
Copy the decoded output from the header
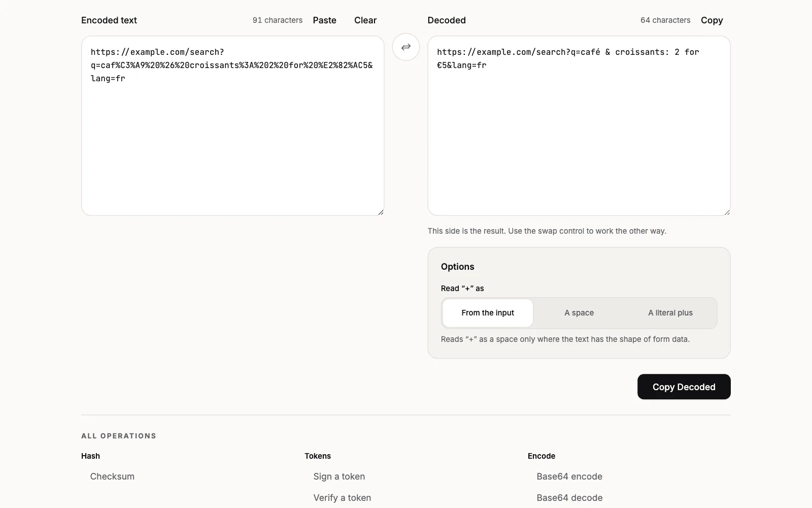(712, 20)
